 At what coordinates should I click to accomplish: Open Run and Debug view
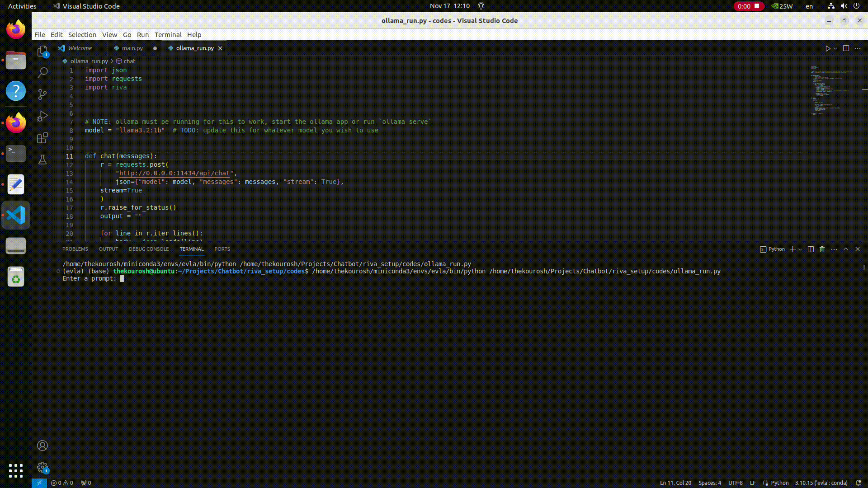point(42,116)
